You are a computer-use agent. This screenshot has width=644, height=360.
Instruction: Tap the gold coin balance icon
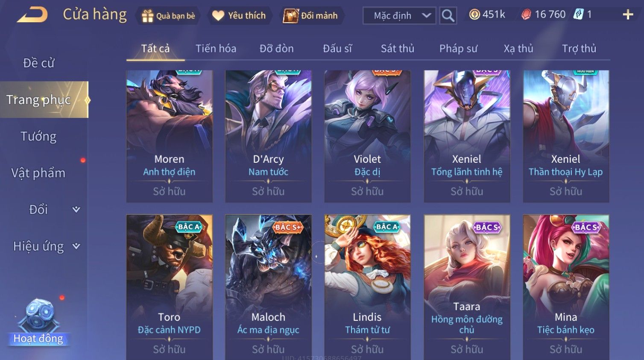pyautogui.click(x=474, y=15)
